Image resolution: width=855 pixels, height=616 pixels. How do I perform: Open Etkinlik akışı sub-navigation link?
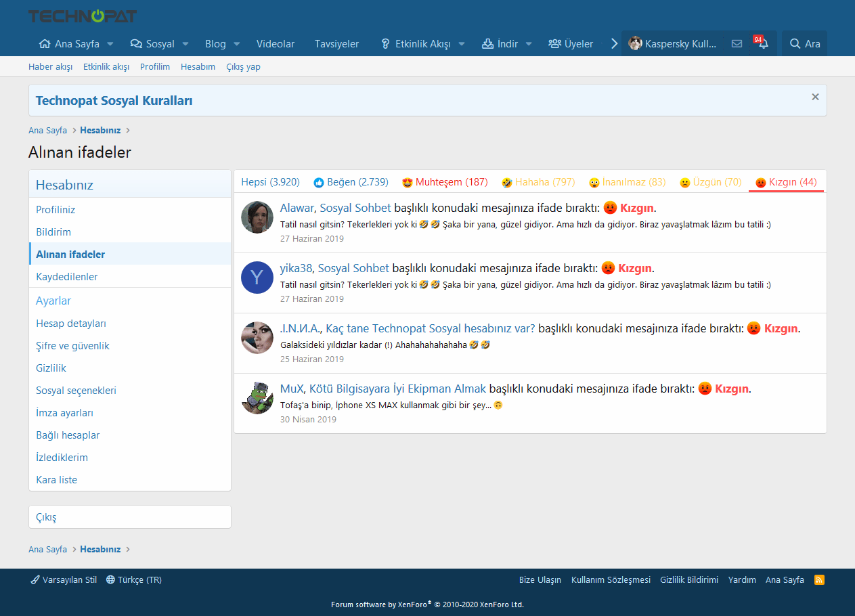(x=106, y=66)
